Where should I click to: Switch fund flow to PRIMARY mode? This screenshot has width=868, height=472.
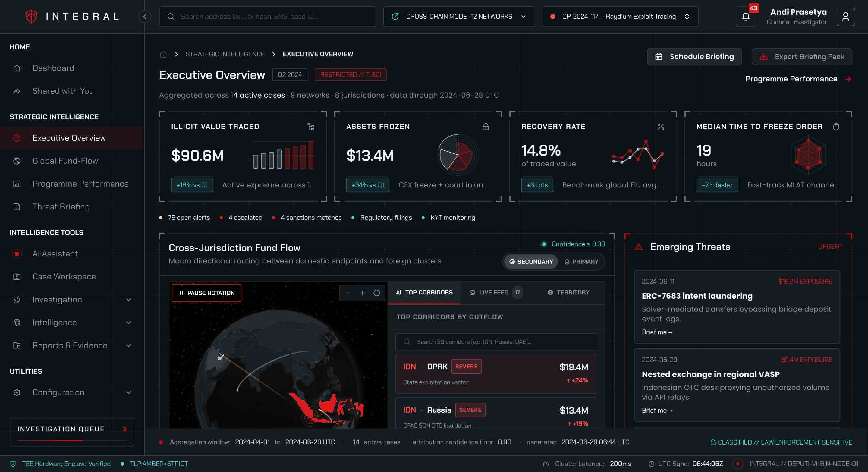582,262
